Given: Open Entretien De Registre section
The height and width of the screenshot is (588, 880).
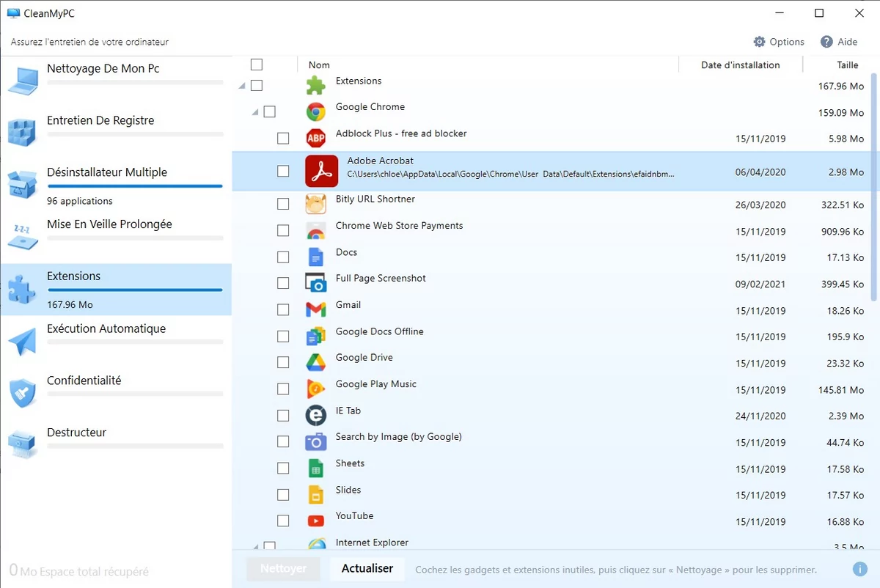Looking at the screenshot, I should [x=116, y=133].
